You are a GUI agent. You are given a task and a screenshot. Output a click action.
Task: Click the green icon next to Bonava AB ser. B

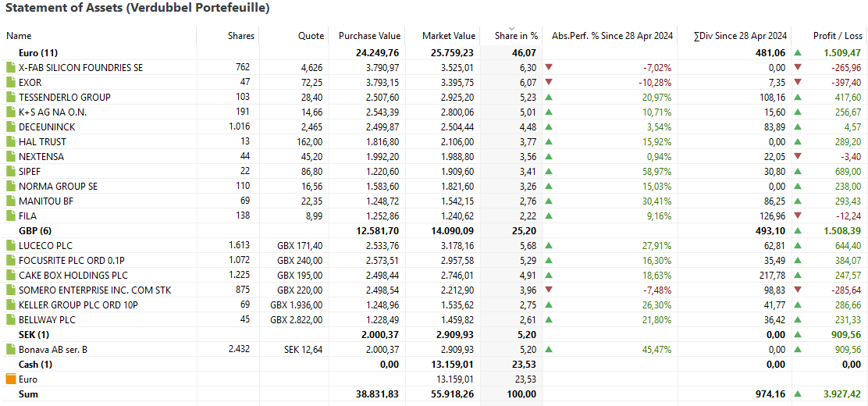tap(11, 350)
